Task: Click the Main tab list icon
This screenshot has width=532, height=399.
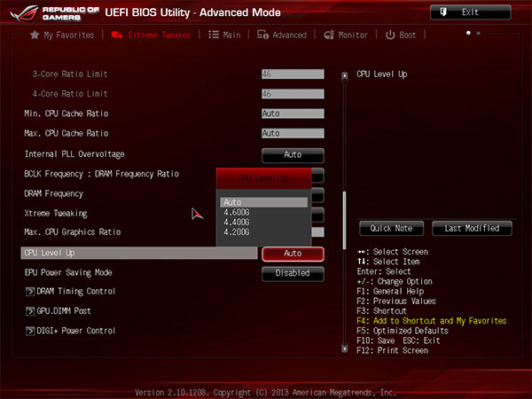Action: tap(214, 35)
